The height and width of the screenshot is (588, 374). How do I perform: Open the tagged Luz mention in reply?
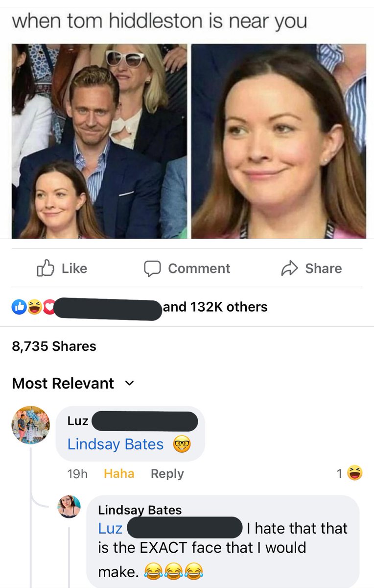110,528
